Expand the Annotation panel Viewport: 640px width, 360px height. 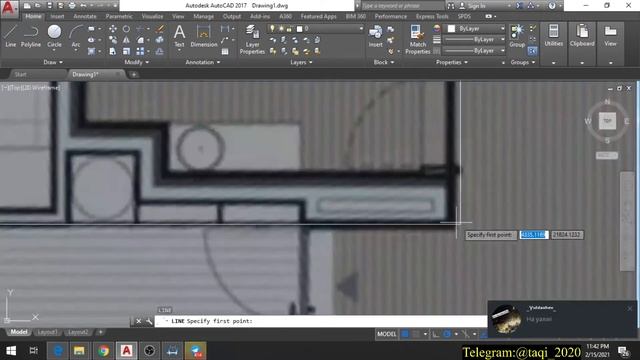pyautogui.click(x=203, y=62)
